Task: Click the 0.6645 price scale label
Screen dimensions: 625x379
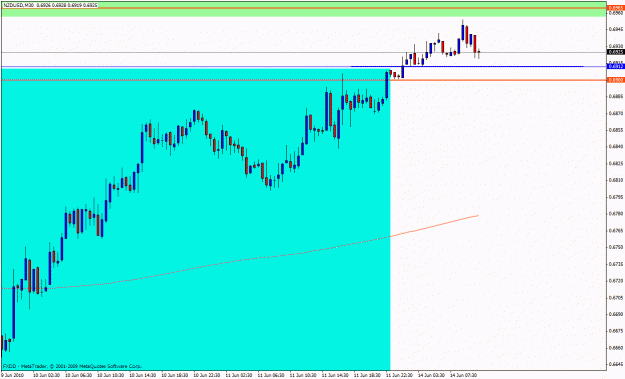Action: tap(616, 365)
